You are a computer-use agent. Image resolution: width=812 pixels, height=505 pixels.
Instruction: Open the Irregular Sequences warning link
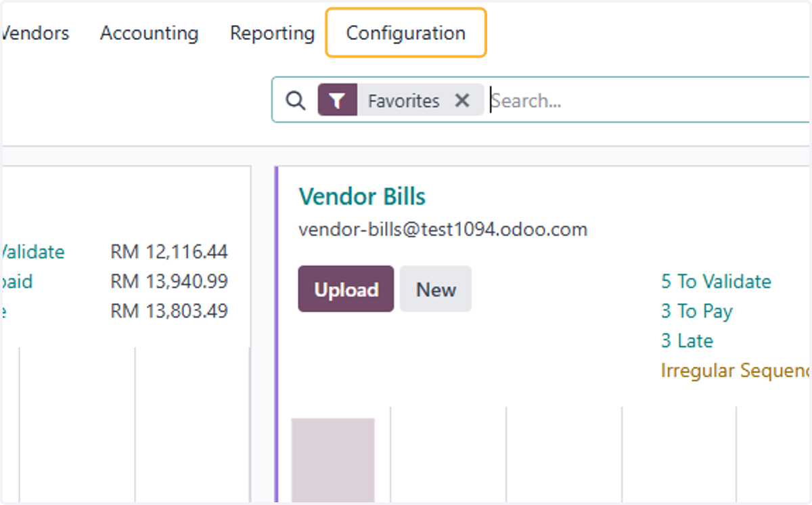pyautogui.click(x=736, y=370)
